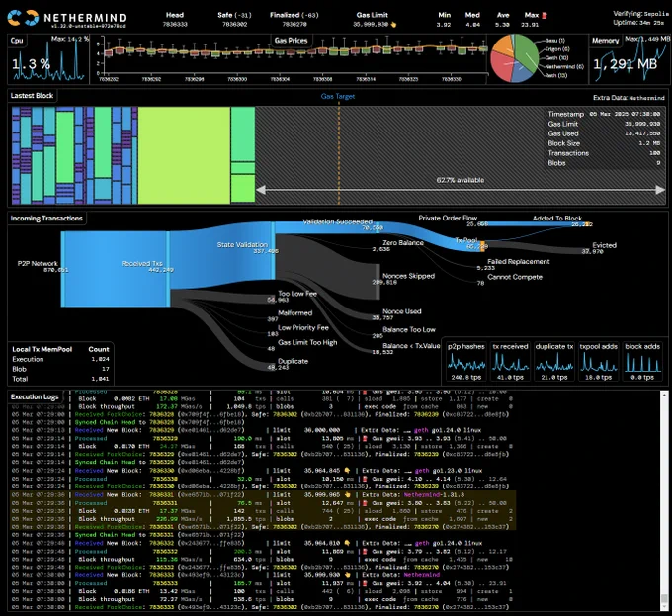Click the 62.7% available label
This screenshot has height=616, width=672.
click(461, 180)
